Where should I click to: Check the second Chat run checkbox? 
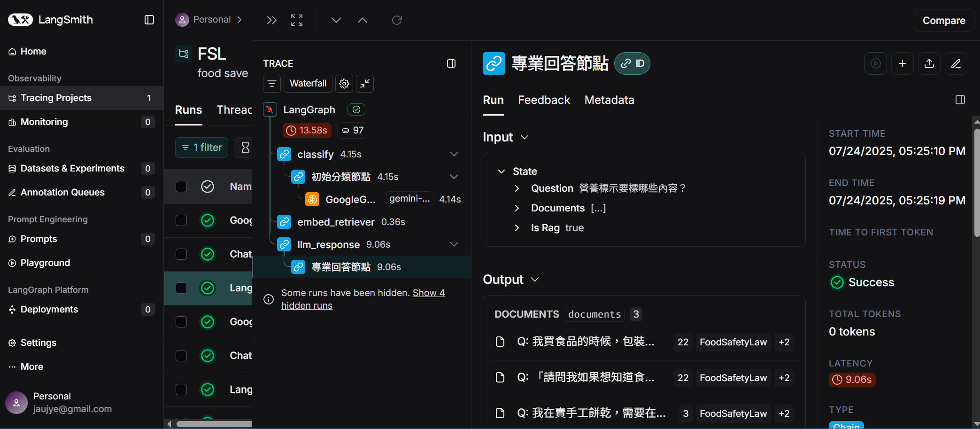181,356
